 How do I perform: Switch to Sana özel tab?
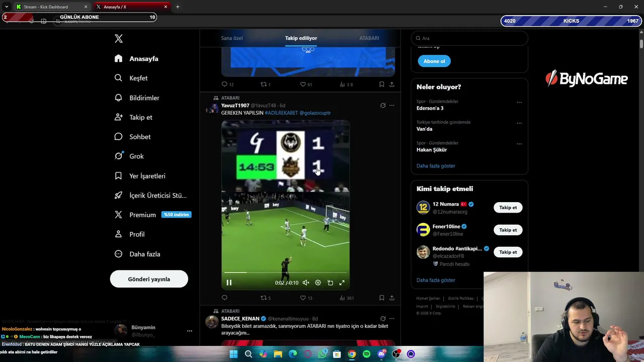point(232,38)
